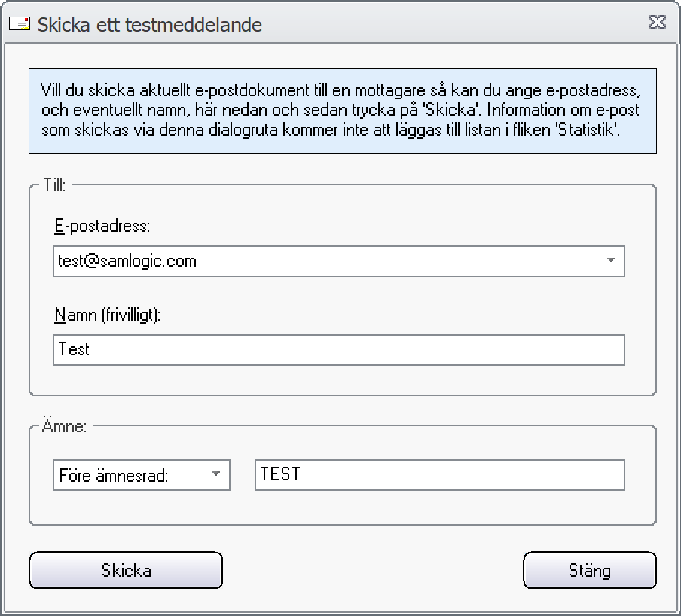Open the Före ämnesrad dropdown arrow
This screenshot has width=681, height=616.
(216, 474)
